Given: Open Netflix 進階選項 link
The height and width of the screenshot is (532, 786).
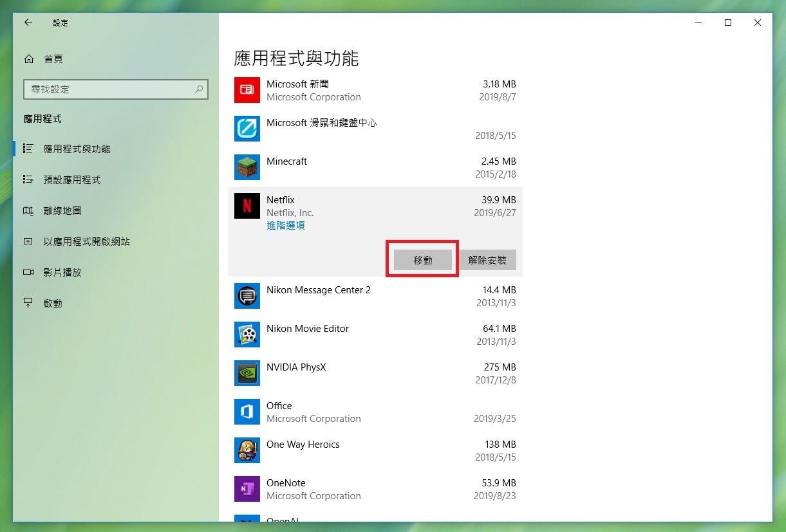Looking at the screenshot, I should tap(286, 226).
